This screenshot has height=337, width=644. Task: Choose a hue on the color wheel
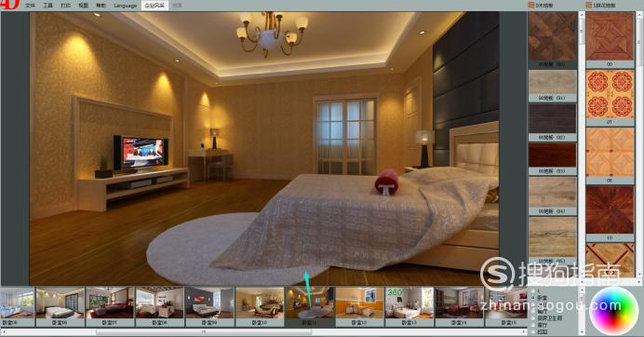click(614, 311)
